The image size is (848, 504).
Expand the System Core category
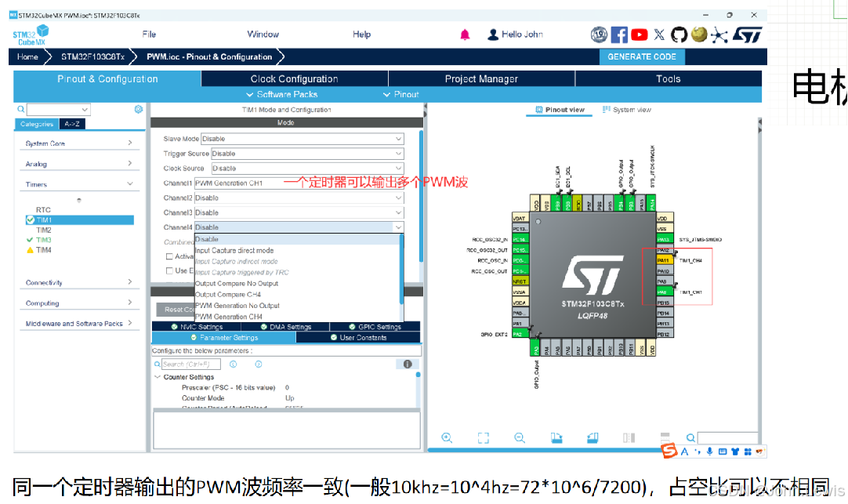(x=79, y=143)
